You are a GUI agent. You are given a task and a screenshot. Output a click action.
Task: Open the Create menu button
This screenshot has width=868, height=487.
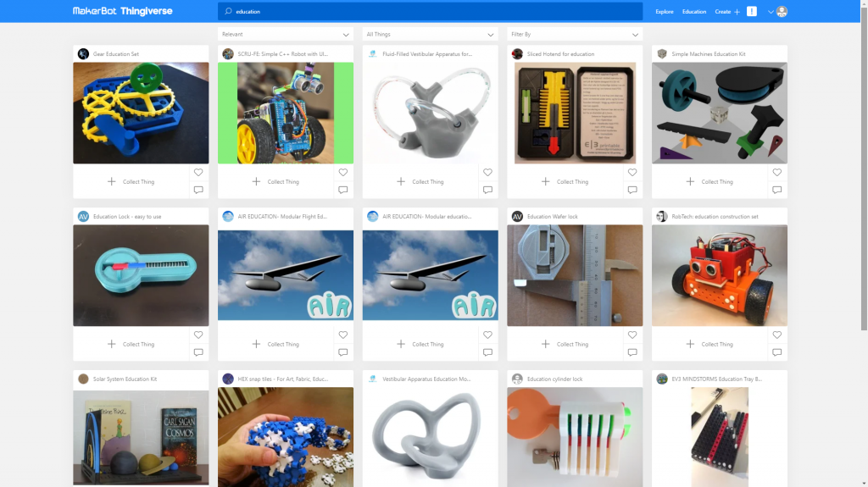click(726, 12)
